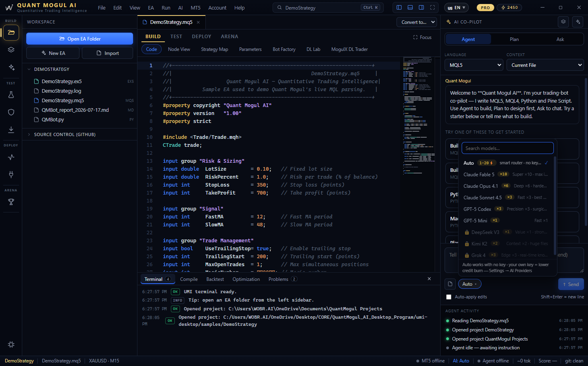Open the EN language selector
The height and width of the screenshot is (366, 588).
456,8
